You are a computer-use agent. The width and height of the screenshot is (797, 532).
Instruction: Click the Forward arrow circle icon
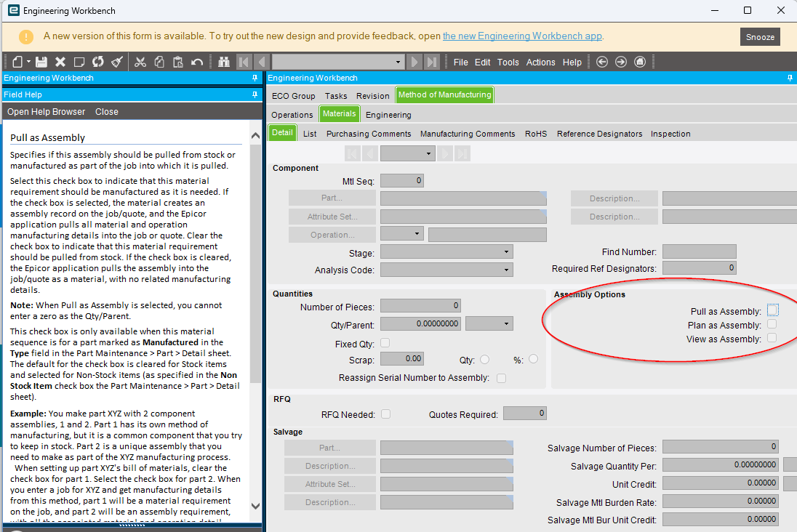(x=620, y=62)
